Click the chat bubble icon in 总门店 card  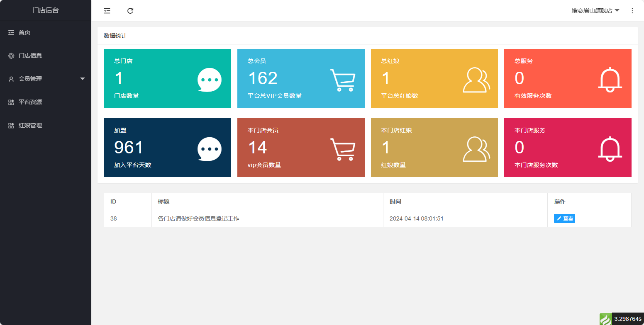point(210,80)
